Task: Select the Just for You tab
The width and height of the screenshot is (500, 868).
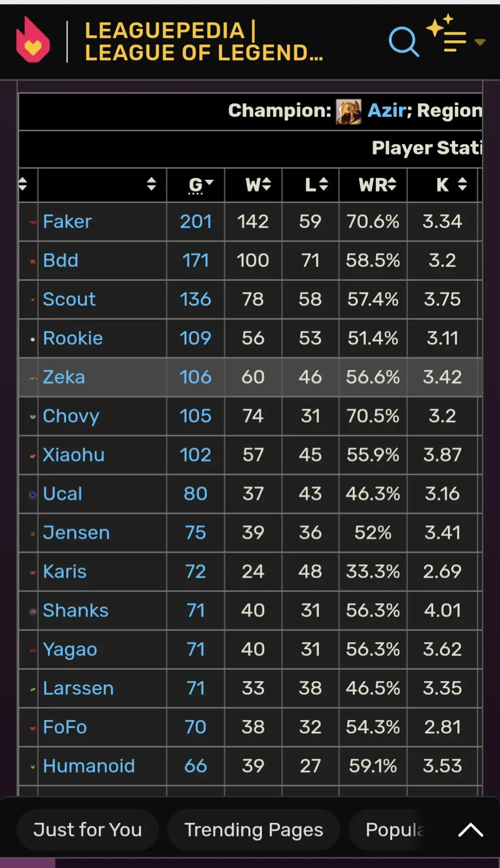Action: click(x=87, y=830)
